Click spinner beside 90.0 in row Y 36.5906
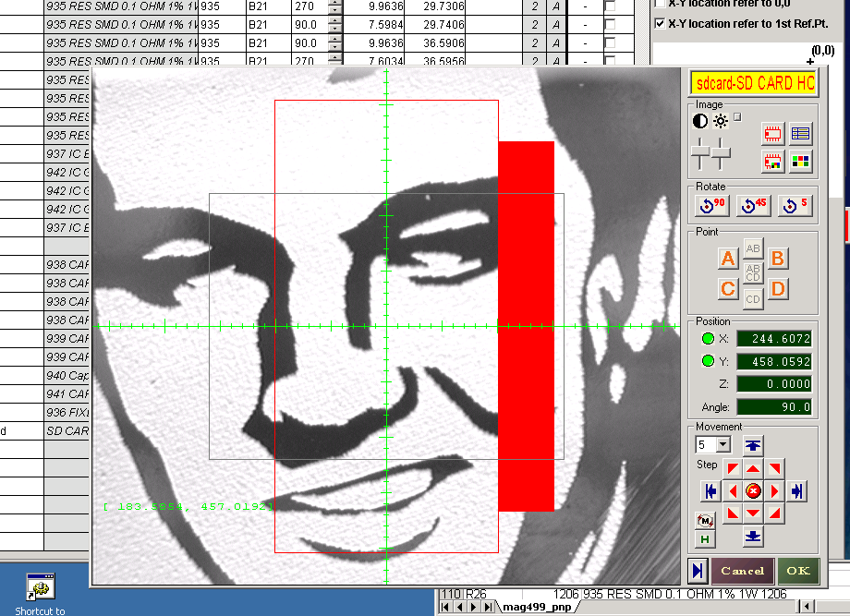Image resolution: width=850 pixels, height=616 pixels. pos(335,42)
